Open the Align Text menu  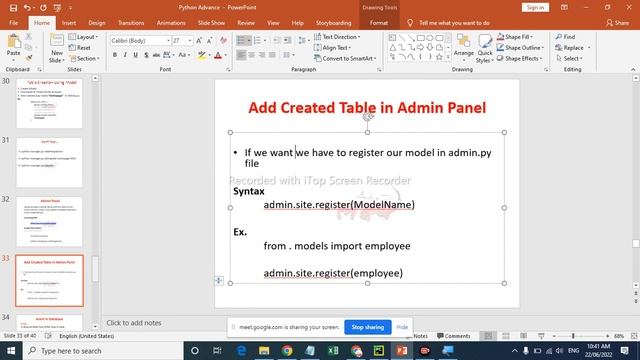coord(333,47)
